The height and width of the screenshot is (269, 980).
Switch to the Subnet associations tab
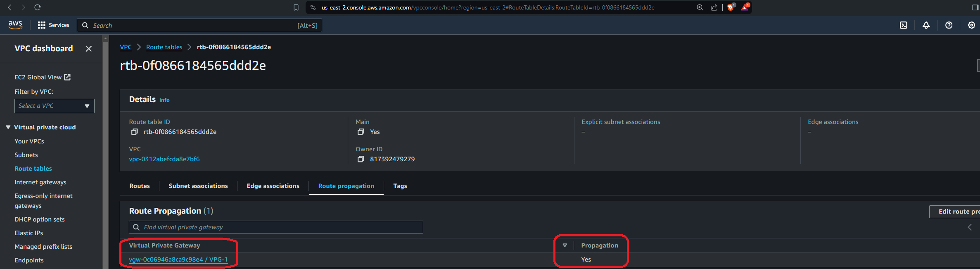(198, 186)
